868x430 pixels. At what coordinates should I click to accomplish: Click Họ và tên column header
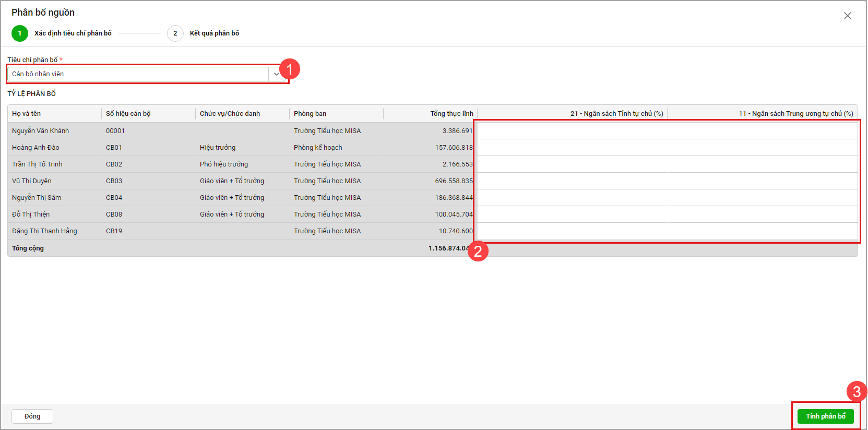27,114
